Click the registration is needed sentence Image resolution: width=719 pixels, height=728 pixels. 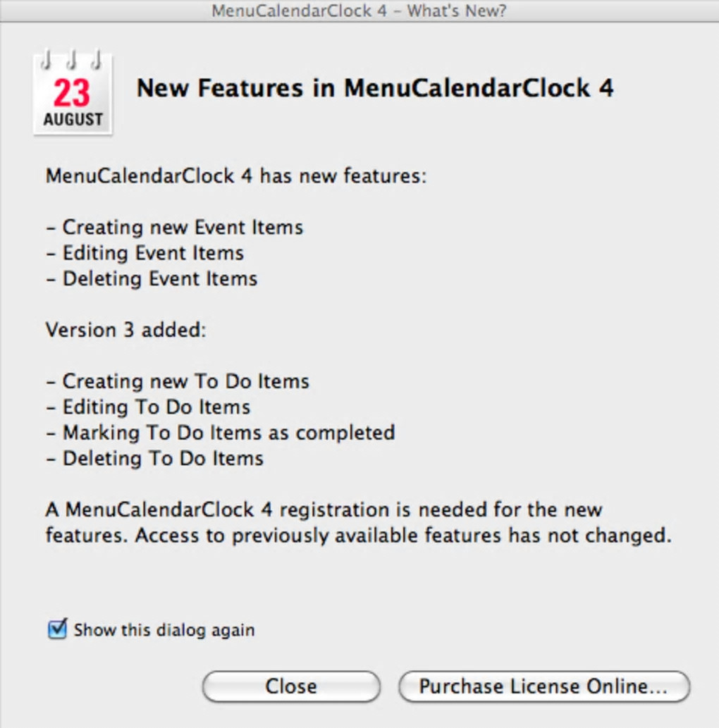click(324, 510)
